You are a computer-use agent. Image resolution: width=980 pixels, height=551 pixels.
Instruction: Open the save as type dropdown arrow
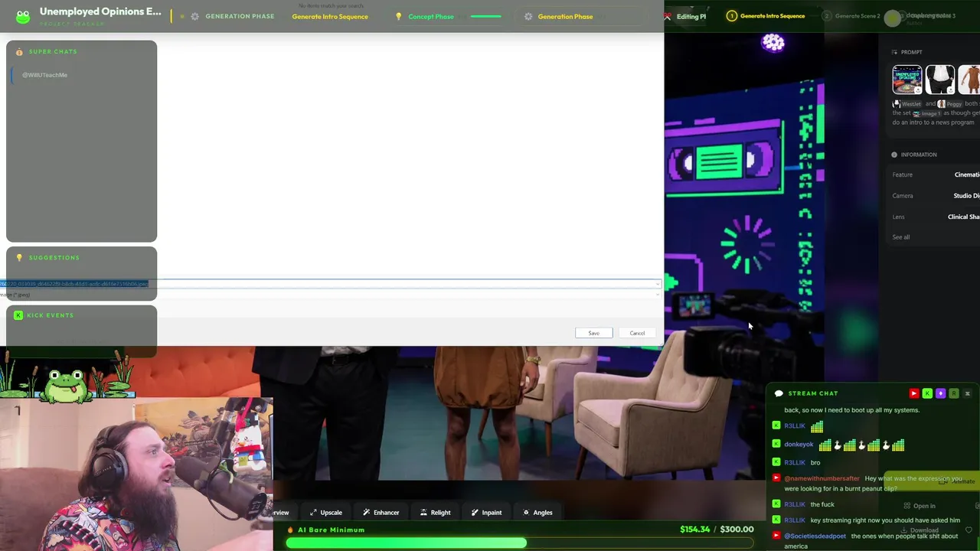[x=658, y=295]
